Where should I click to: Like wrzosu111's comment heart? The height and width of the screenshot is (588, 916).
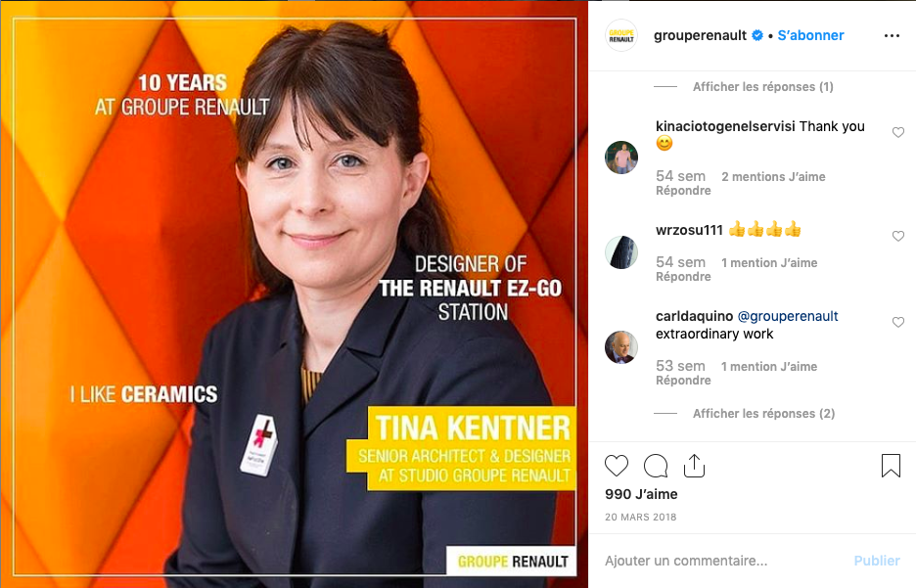898,236
